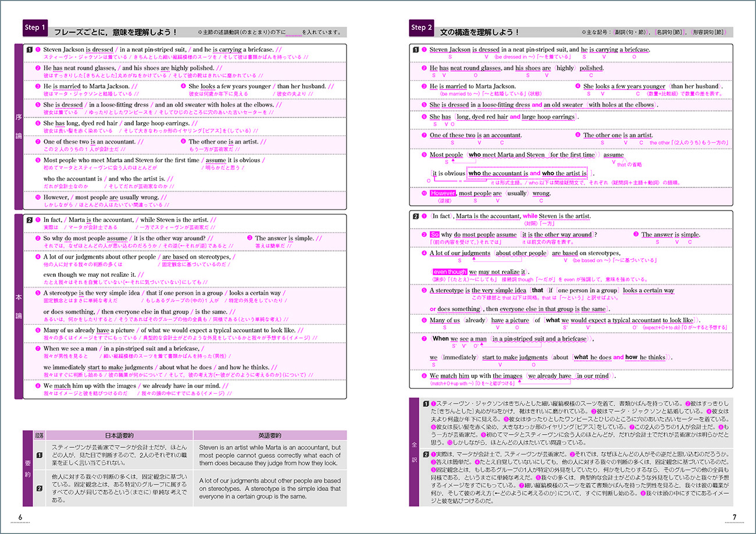Image resolution: width=756 pixels, height=534 pixels.
Task: In Step 1, click translation "ほとんどの人はたいてい間違っている"
Action: click(122, 205)
